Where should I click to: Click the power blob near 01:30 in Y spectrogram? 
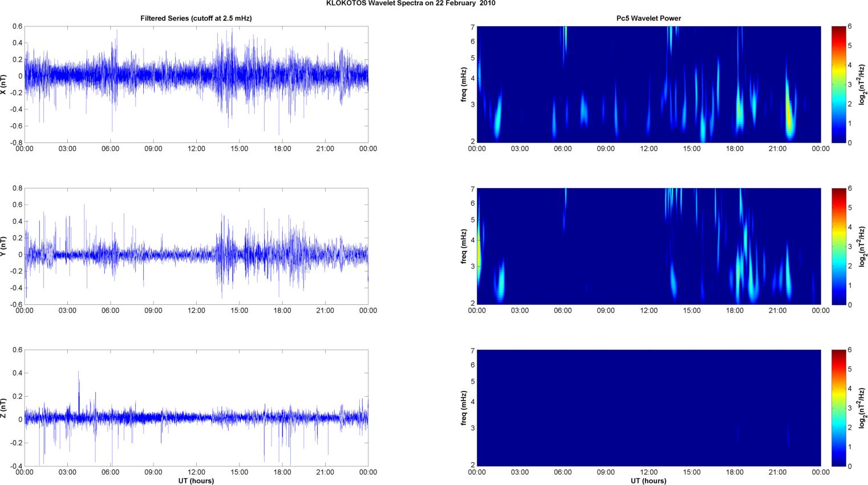[501, 282]
